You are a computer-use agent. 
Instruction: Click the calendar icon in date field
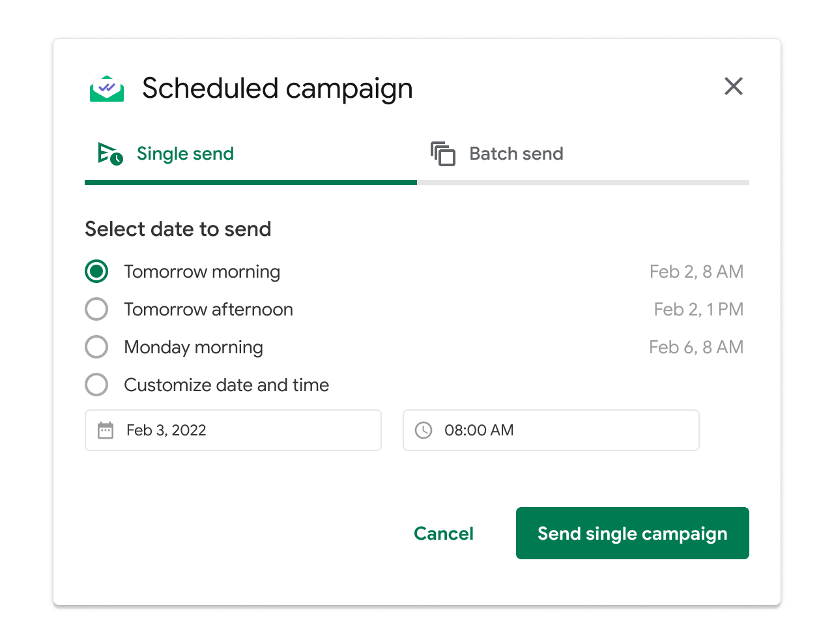pos(106,430)
